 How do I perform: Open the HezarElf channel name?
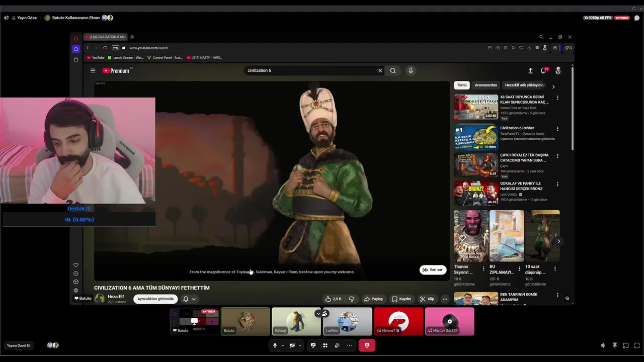pos(116,297)
